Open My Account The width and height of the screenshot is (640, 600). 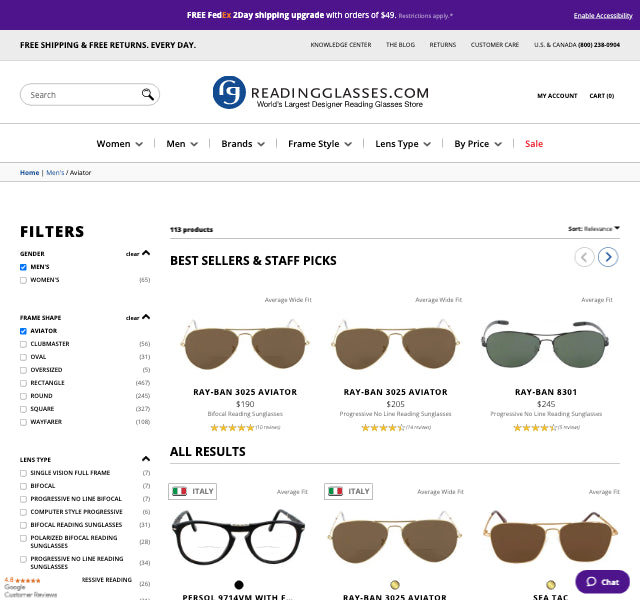(557, 96)
